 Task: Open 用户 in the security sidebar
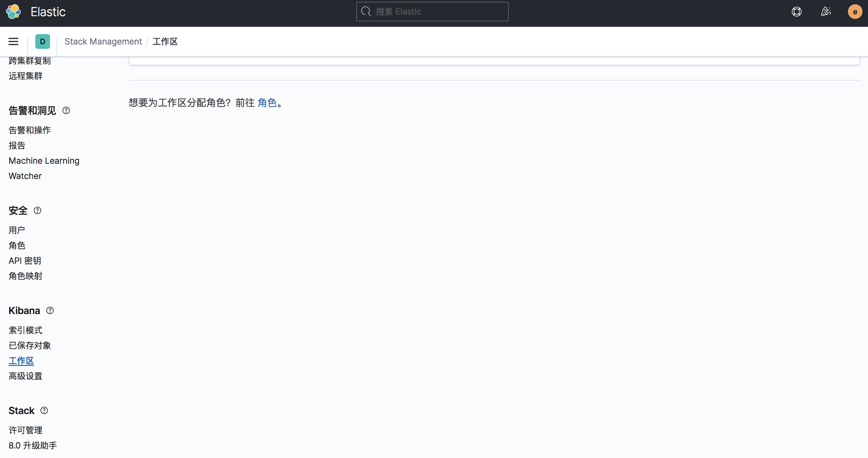(x=16, y=230)
